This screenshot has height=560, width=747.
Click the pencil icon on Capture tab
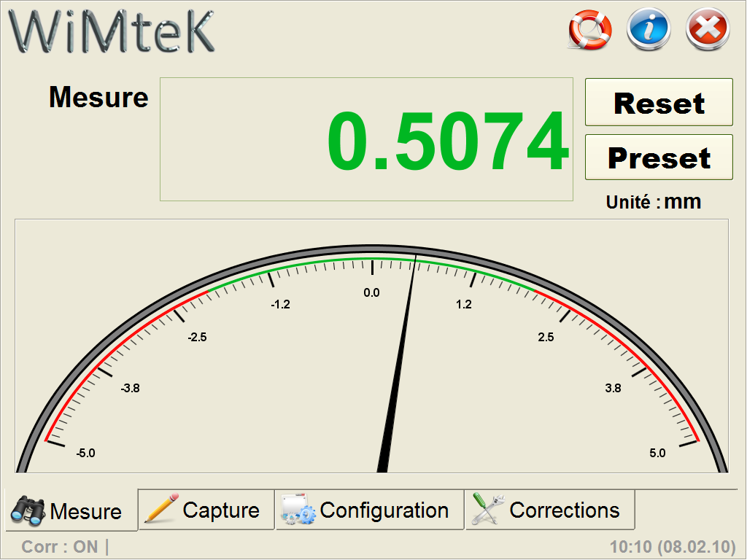[161, 508]
